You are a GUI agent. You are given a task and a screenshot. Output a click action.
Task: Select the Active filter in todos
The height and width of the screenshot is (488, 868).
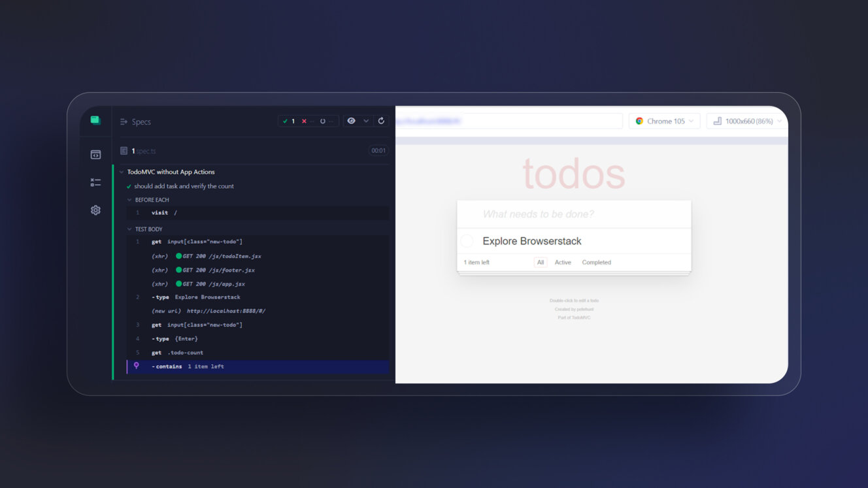pos(563,263)
